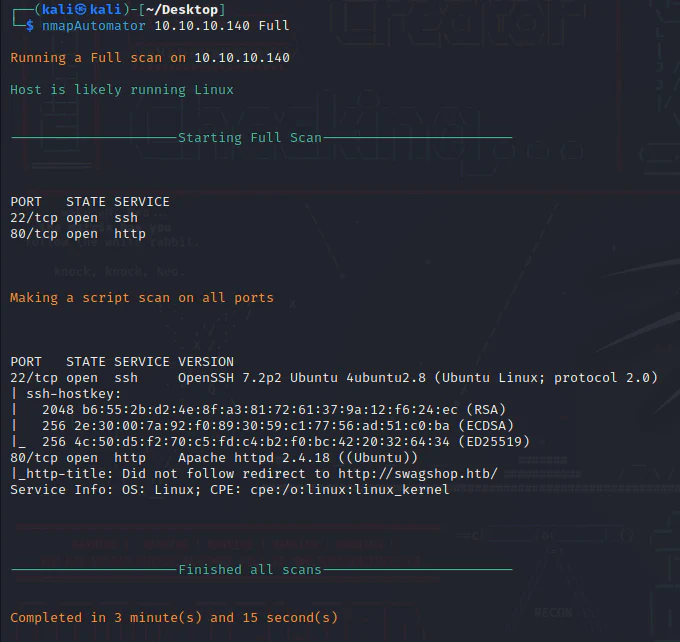Click 'Making a script scan on all ports'
680x642 pixels.
pyautogui.click(x=142, y=298)
